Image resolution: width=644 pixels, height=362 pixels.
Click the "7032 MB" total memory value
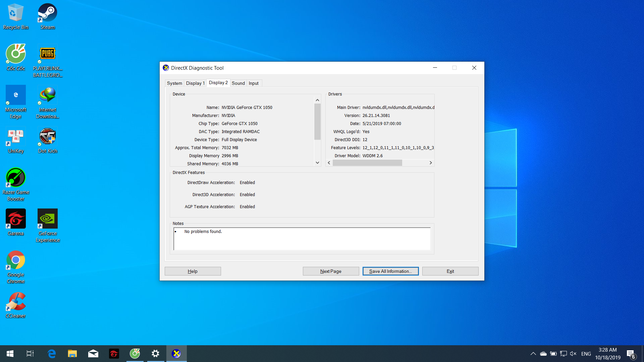pyautogui.click(x=230, y=148)
